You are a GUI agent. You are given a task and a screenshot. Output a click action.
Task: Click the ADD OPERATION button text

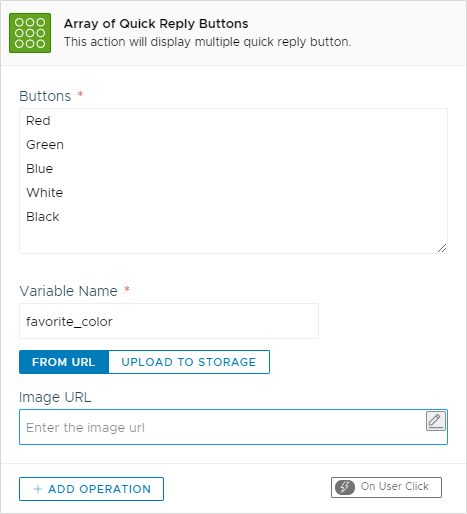[x=100, y=489]
